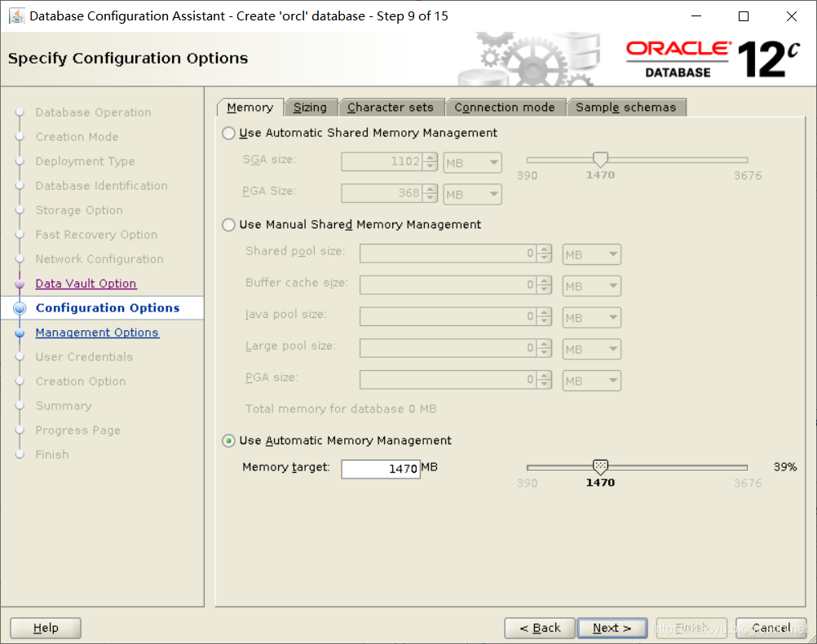
Task: Click the Storage Option step label
Action: click(x=79, y=210)
